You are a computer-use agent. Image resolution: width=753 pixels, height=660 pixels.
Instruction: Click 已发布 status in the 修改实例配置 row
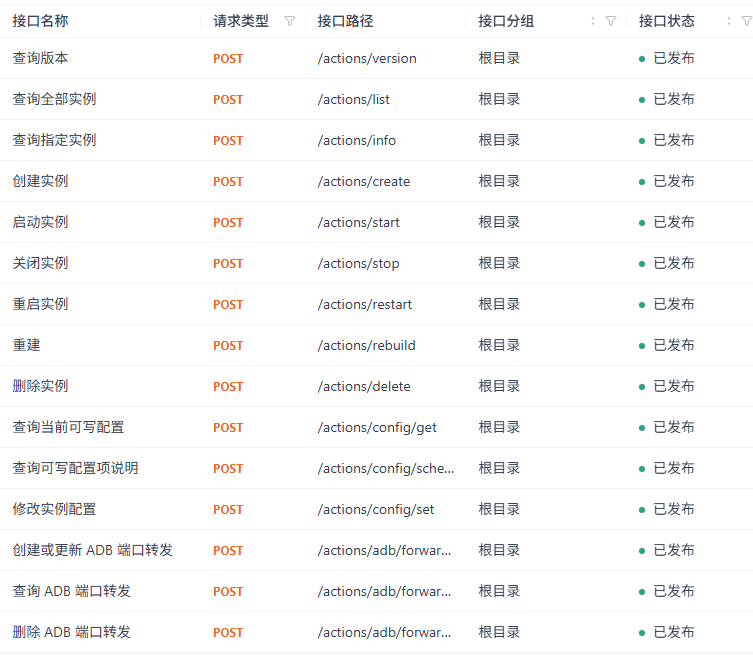click(x=667, y=509)
